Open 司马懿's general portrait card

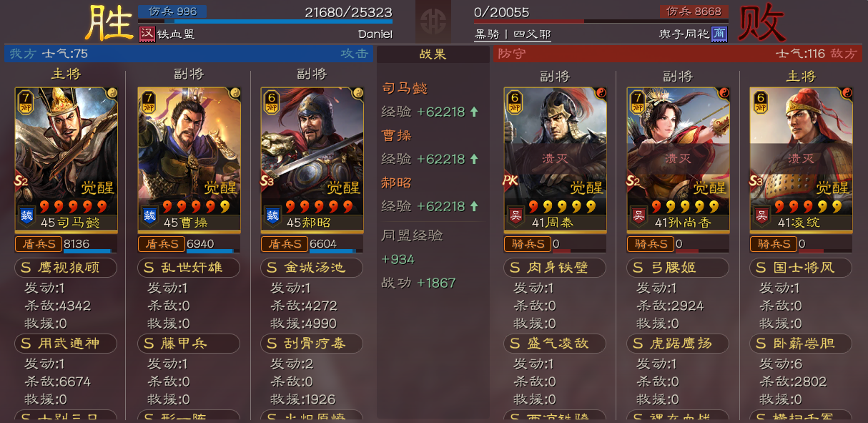coord(66,159)
